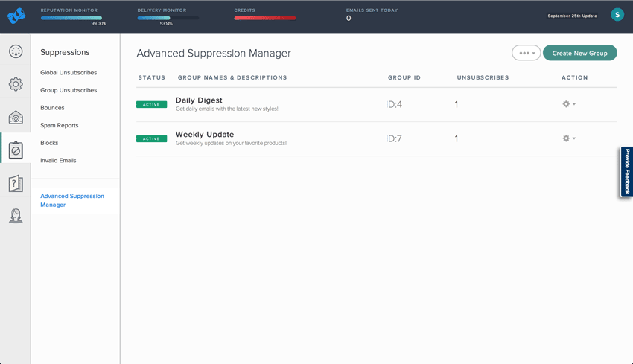Open Blocks page
The width and height of the screenshot is (633, 364).
pos(49,143)
